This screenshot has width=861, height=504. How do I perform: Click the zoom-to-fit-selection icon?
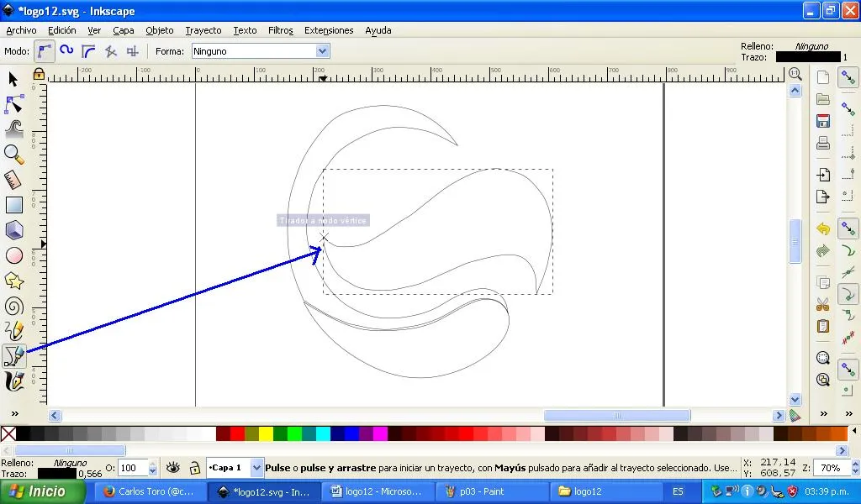(822, 358)
